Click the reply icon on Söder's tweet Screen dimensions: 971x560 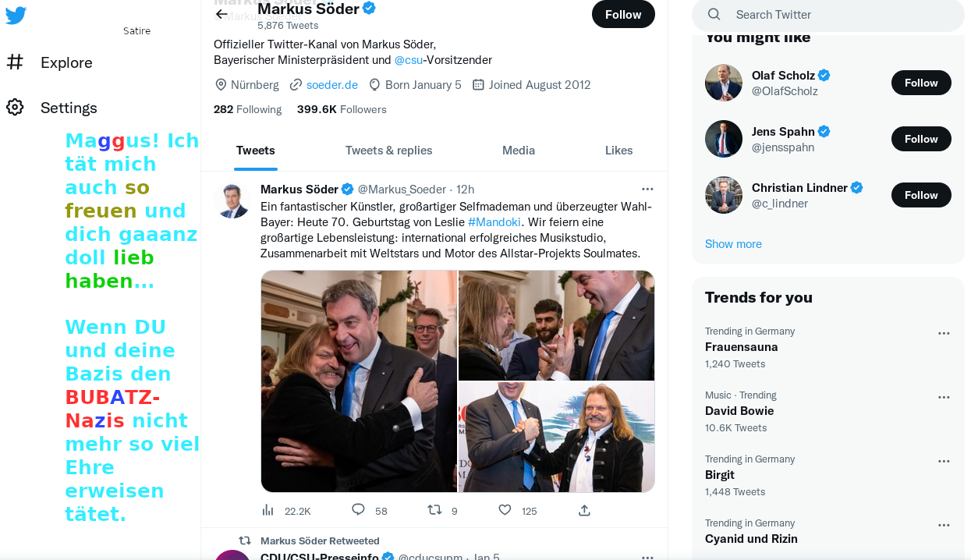pos(358,510)
